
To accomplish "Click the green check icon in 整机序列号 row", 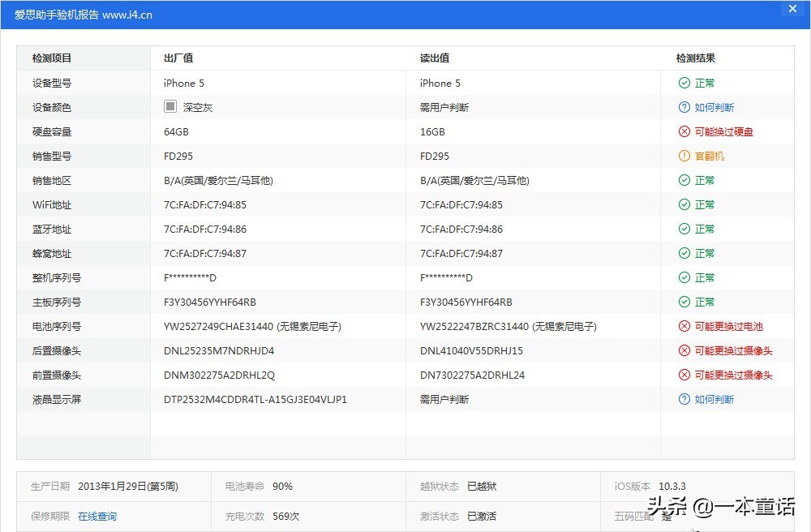I will click(684, 277).
